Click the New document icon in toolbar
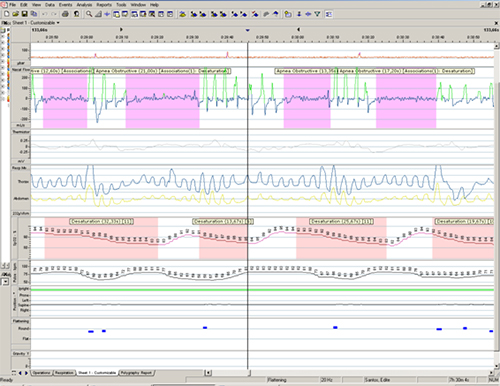The width and height of the screenshot is (500, 386). tap(6, 14)
